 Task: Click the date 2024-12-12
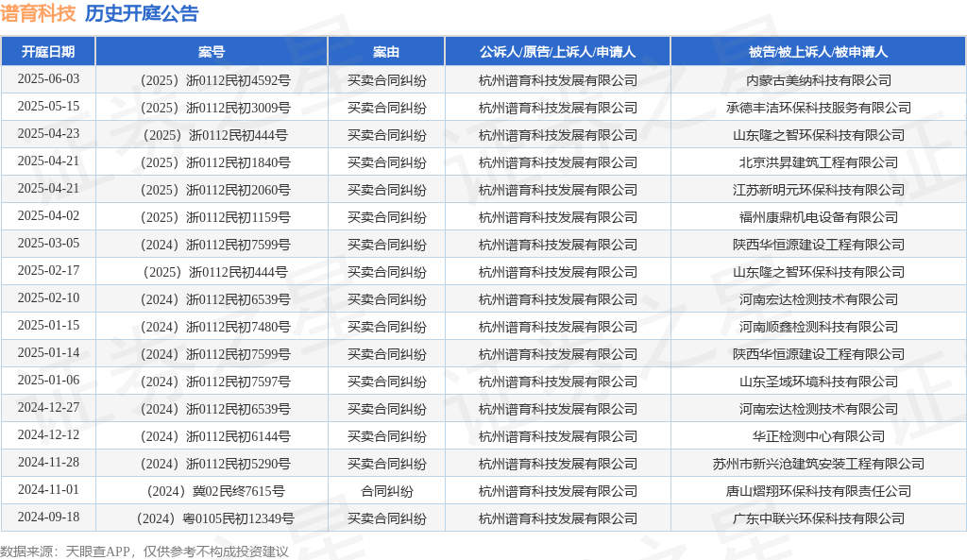(48, 434)
